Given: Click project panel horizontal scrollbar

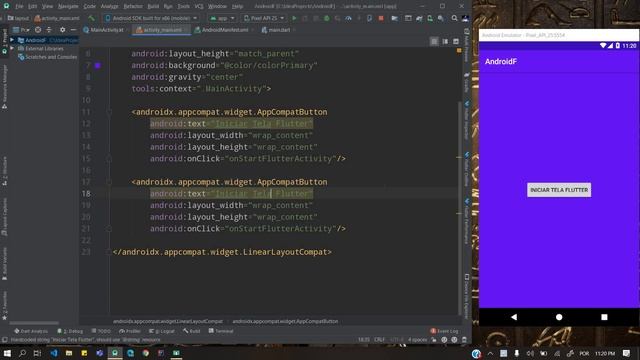Looking at the screenshot, I should pyautogui.click(x=34, y=323).
